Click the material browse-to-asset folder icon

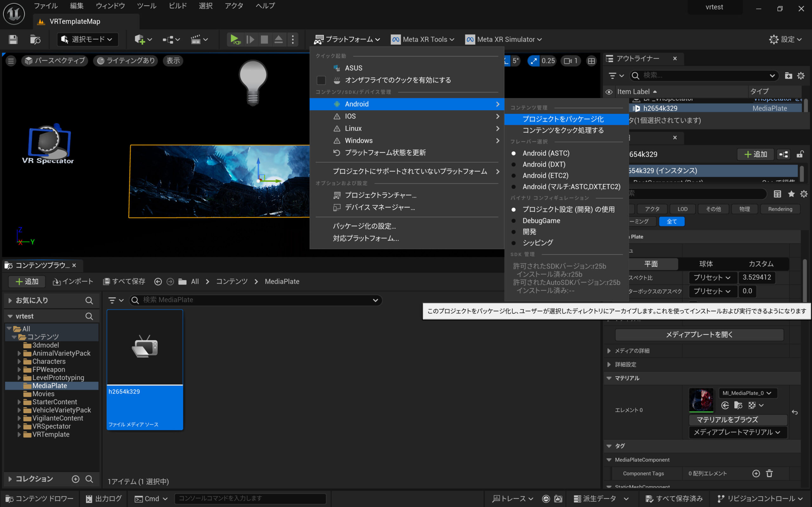point(738,405)
